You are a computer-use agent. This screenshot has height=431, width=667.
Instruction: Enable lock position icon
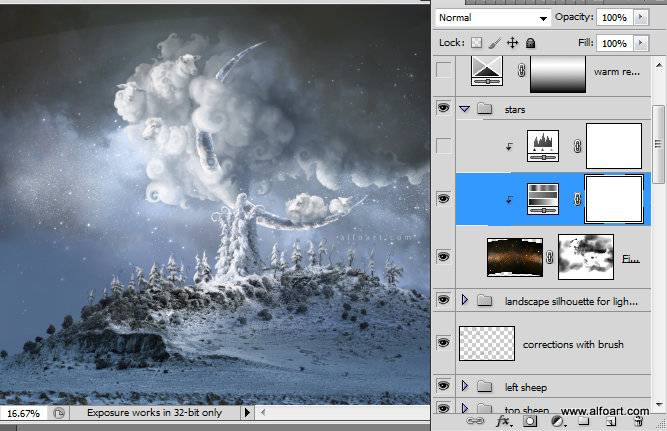(513, 43)
